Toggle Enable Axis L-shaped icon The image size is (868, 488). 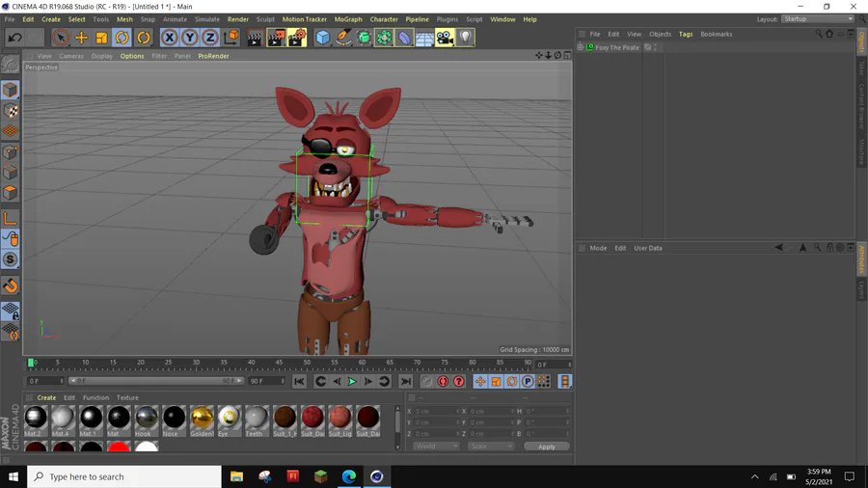coord(10,219)
